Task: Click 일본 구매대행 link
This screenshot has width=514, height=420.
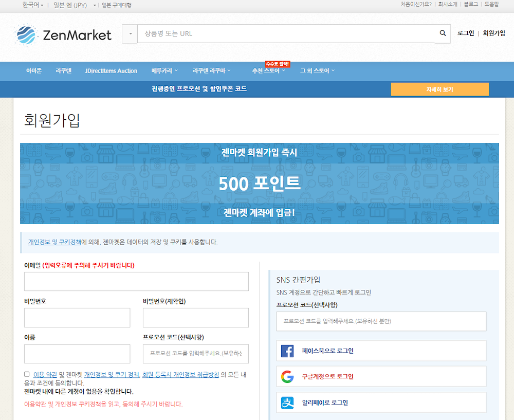Action: click(117, 5)
